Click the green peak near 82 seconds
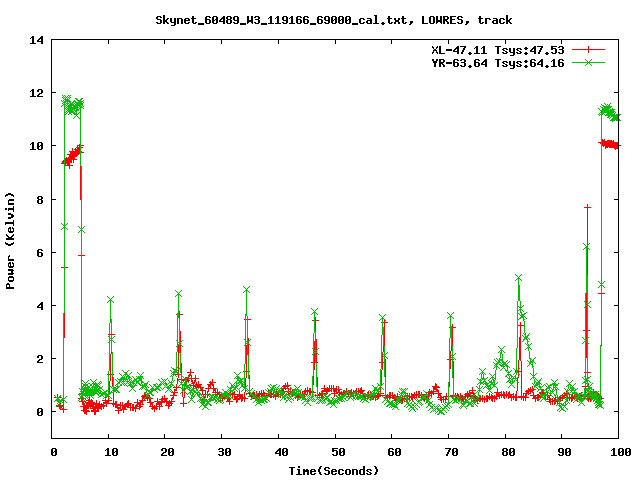The width and height of the screenshot is (640, 480). (x=518, y=277)
